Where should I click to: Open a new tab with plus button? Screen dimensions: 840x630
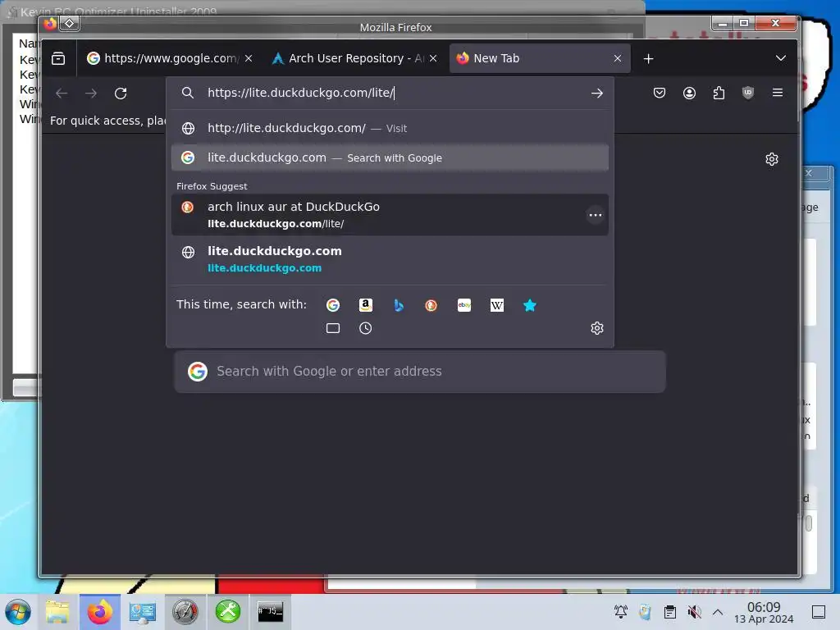(648, 58)
